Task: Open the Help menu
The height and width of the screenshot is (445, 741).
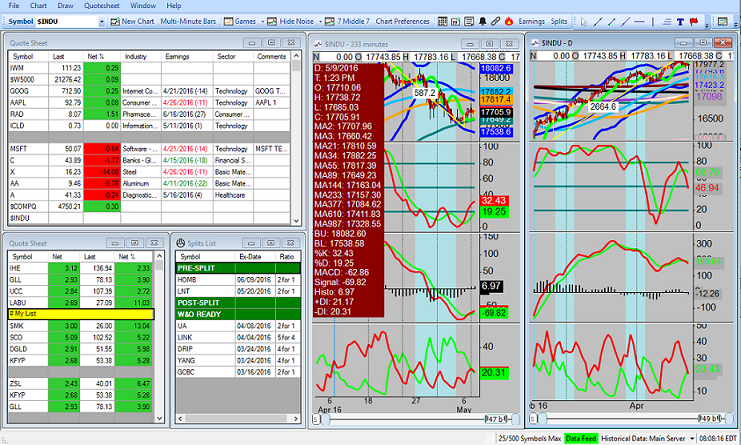Action: (x=173, y=6)
